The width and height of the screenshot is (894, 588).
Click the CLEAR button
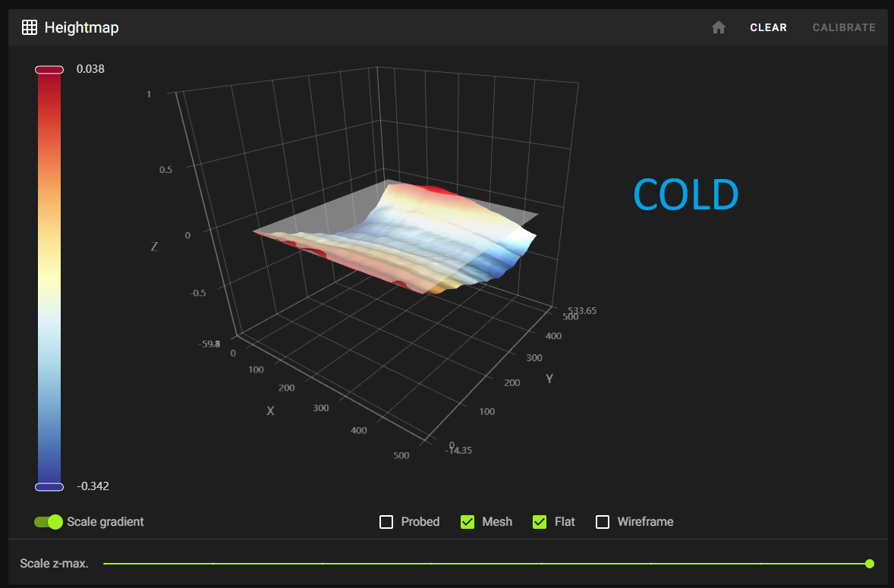(768, 27)
